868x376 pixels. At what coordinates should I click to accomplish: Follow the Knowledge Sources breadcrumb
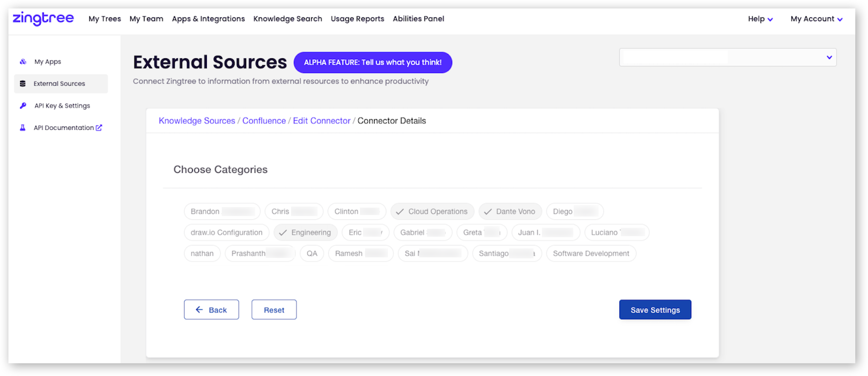click(197, 121)
